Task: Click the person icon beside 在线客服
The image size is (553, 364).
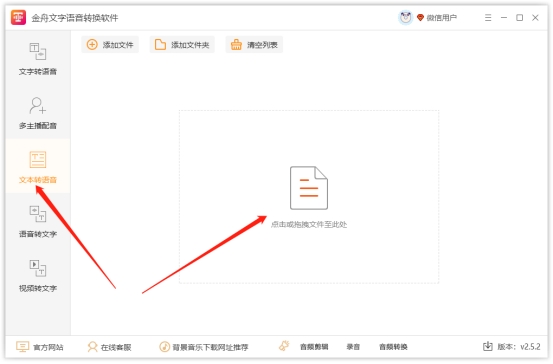Action: [x=92, y=347]
